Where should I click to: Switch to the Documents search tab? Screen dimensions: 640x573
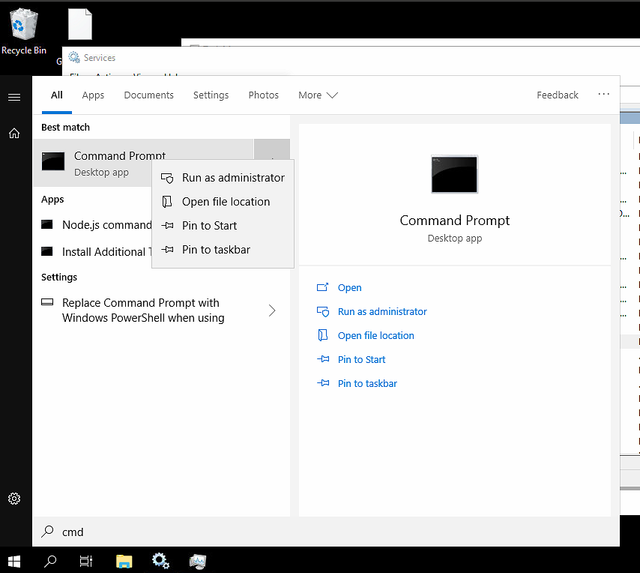tap(149, 95)
